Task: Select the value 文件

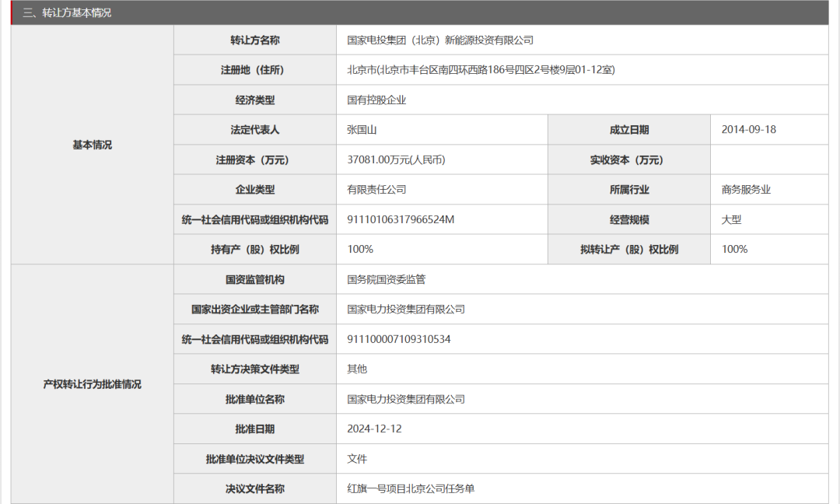Action: (x=357, y=459)
